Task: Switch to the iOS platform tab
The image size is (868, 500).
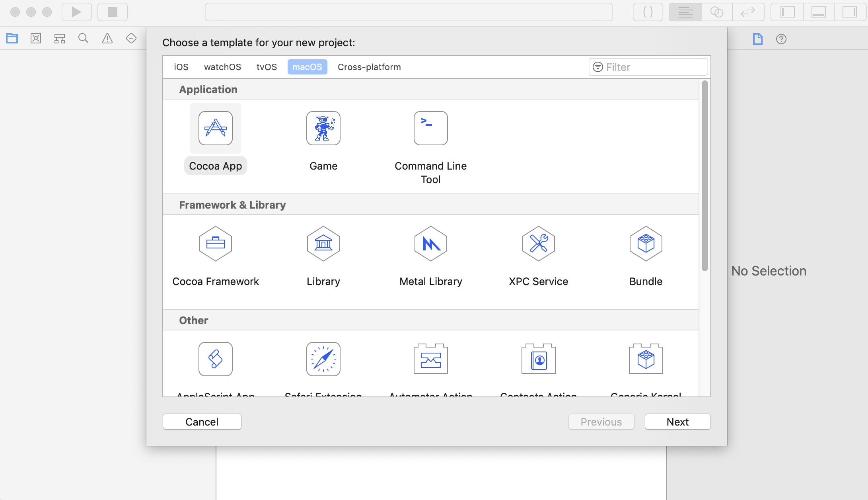Action: (181, 67)
